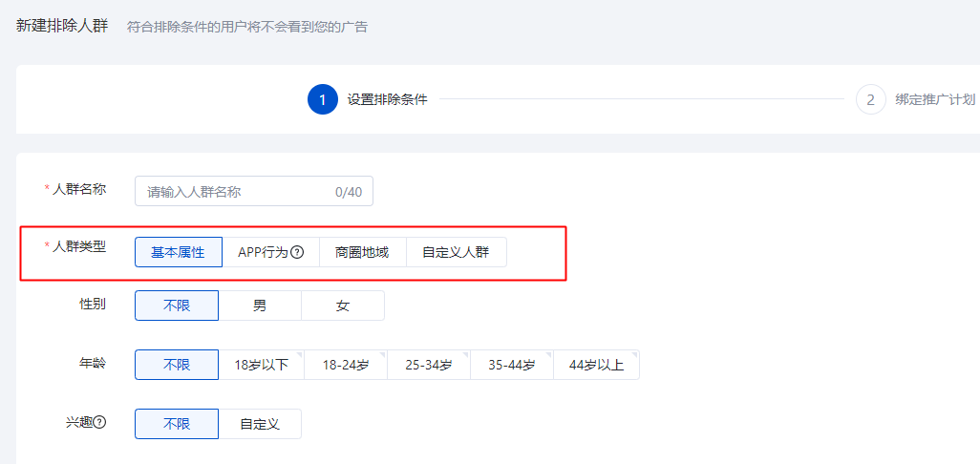Choose 自定义 for interests

tap(260, 424)
